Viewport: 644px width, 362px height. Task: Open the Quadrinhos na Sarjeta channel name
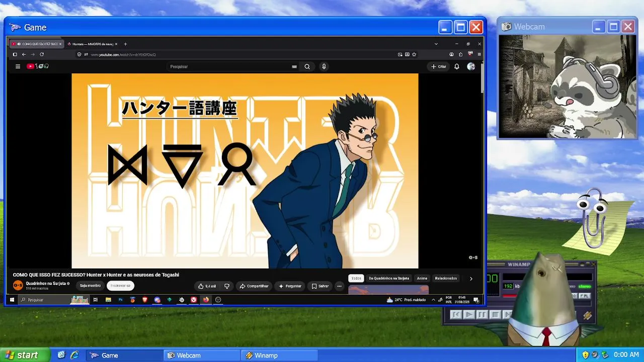[46, 284]
